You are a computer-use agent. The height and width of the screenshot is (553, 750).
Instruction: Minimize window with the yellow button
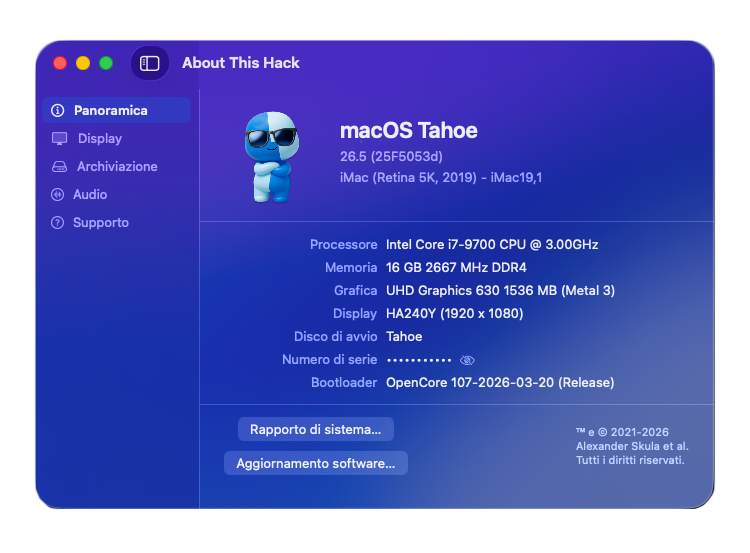83,63
